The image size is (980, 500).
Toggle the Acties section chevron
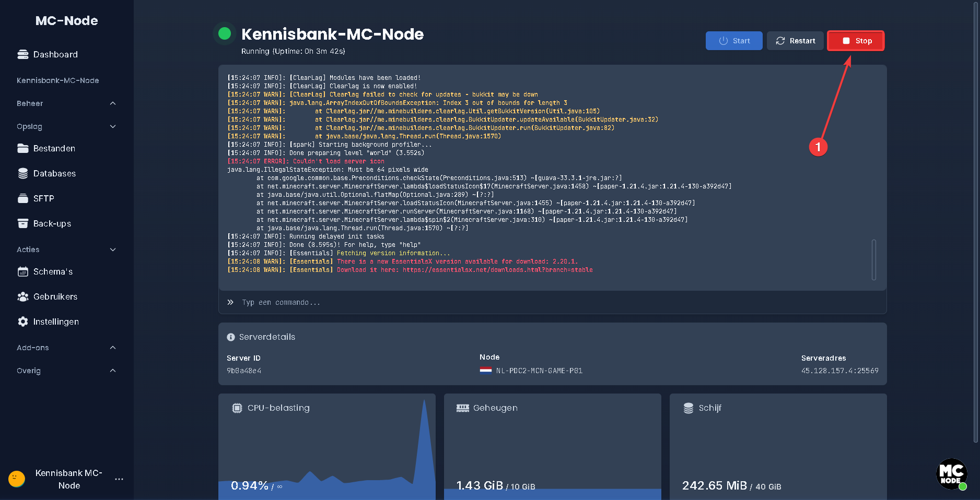(x=113, y=249)
